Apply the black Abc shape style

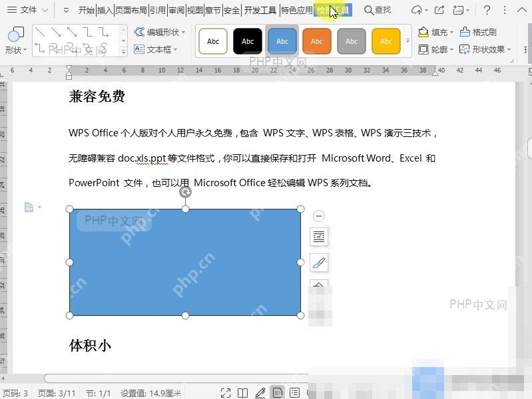[x=248, y=41]
